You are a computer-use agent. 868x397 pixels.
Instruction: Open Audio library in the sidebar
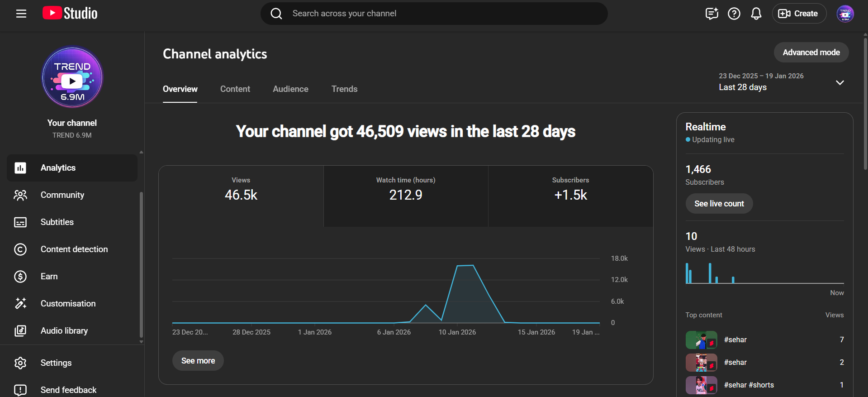[x=64, y=331]
